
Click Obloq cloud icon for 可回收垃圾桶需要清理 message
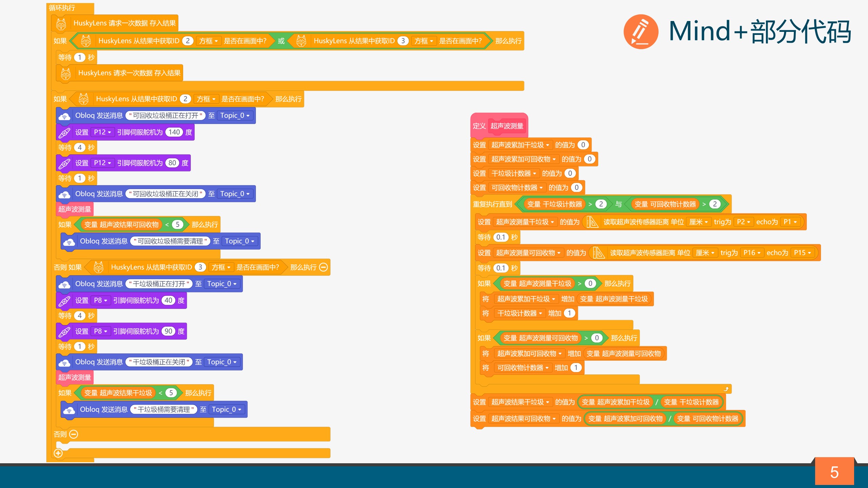coord(69,242)
